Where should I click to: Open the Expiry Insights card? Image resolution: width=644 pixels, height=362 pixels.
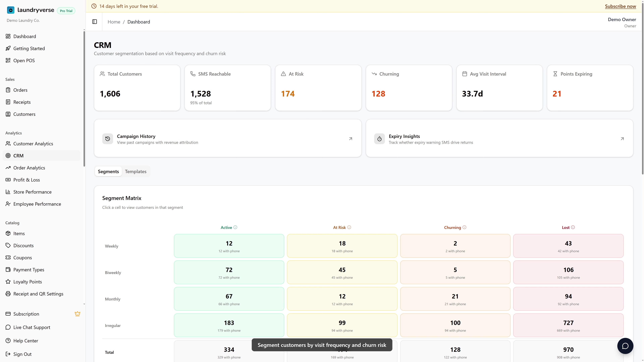point(499,138)
